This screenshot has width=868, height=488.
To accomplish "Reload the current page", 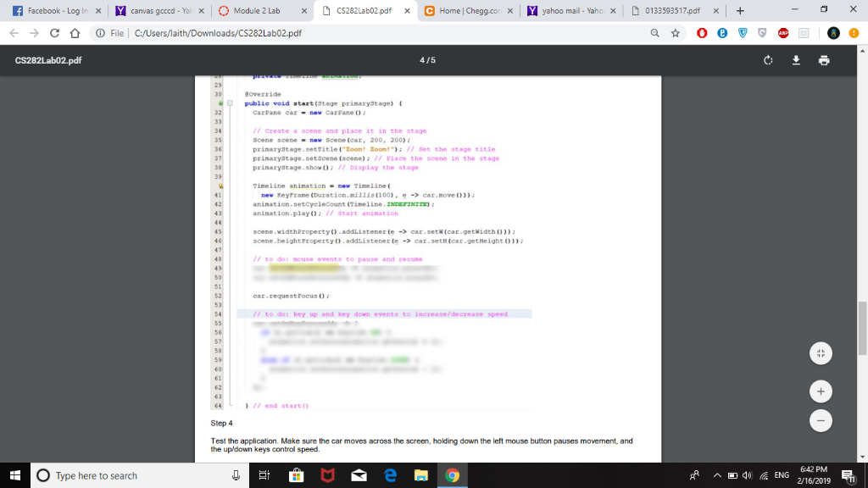I will pos(54,33).
